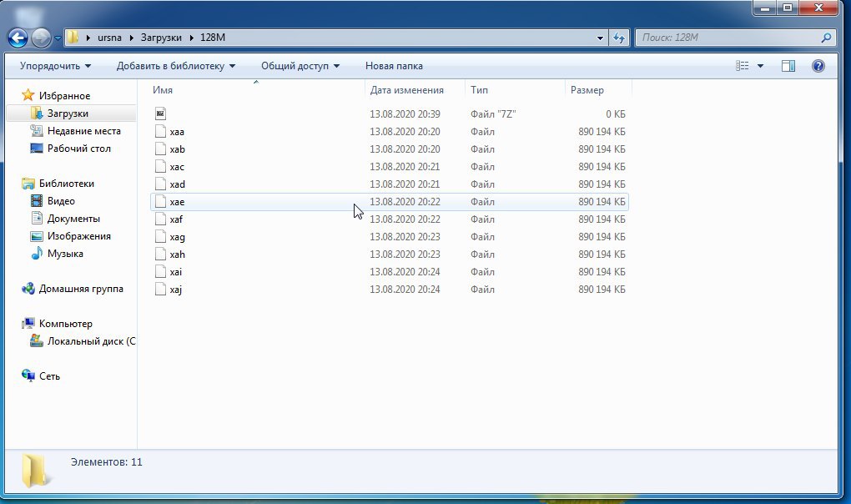851x504 pixels.
Task: Open the Изображения library
Action: pos(79,236)
